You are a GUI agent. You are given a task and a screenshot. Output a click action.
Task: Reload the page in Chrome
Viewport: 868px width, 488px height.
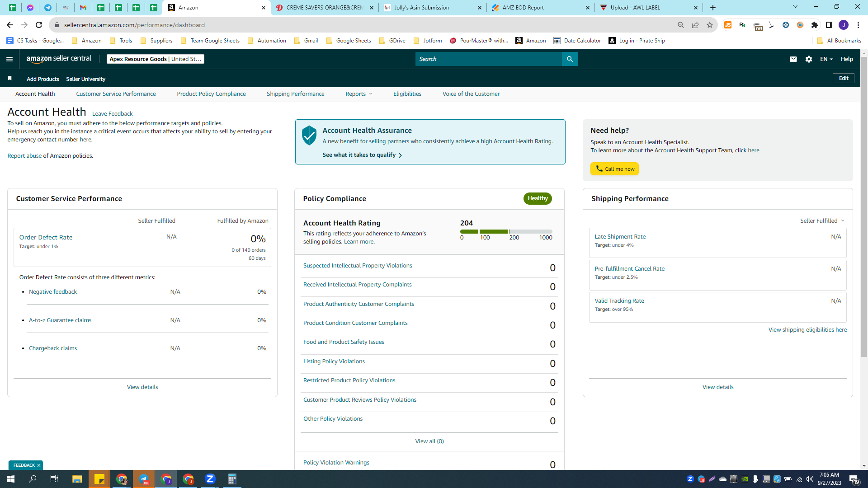click(x=39, y=25)
